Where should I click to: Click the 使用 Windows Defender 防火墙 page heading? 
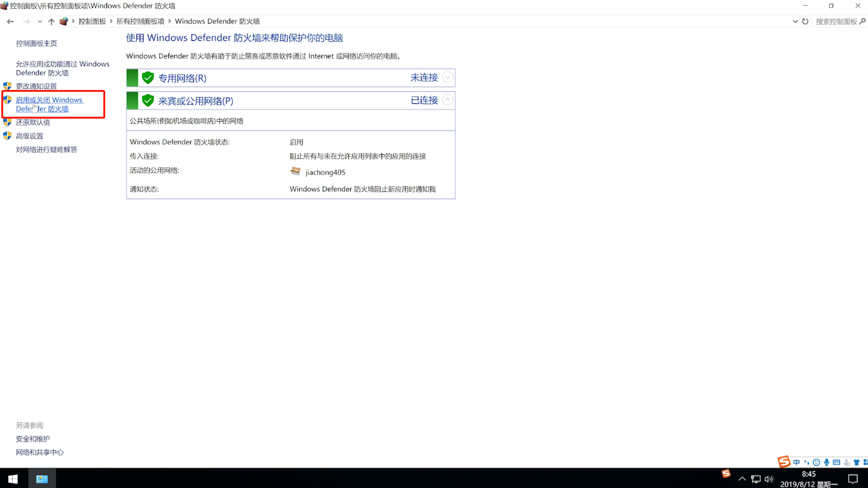[x=235, y=38]
